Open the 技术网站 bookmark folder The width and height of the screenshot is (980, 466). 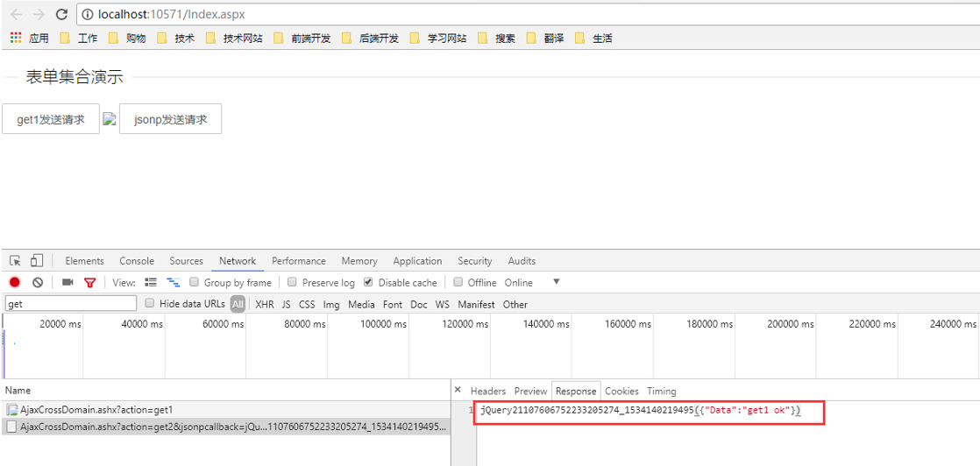(234, 39)
